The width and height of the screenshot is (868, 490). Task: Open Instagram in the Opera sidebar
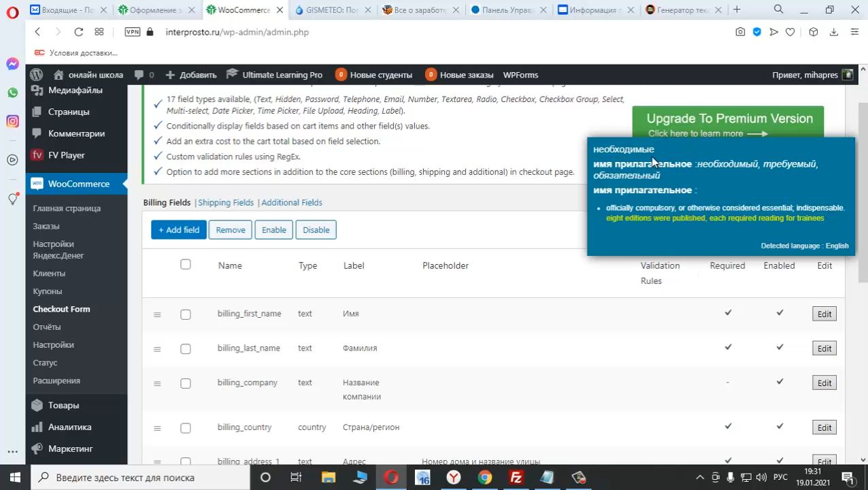click(x=12, y=121)
